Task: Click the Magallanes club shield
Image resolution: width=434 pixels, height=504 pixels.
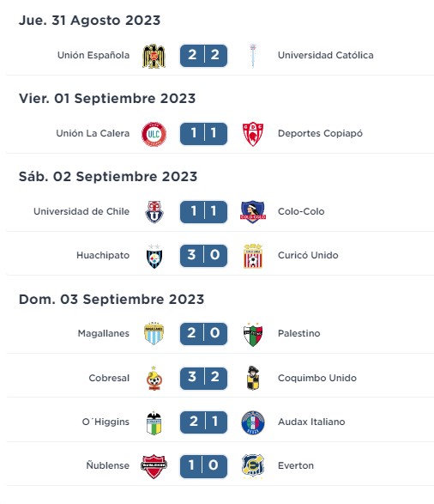Action: pyautogui.click(x=154, y=334)
